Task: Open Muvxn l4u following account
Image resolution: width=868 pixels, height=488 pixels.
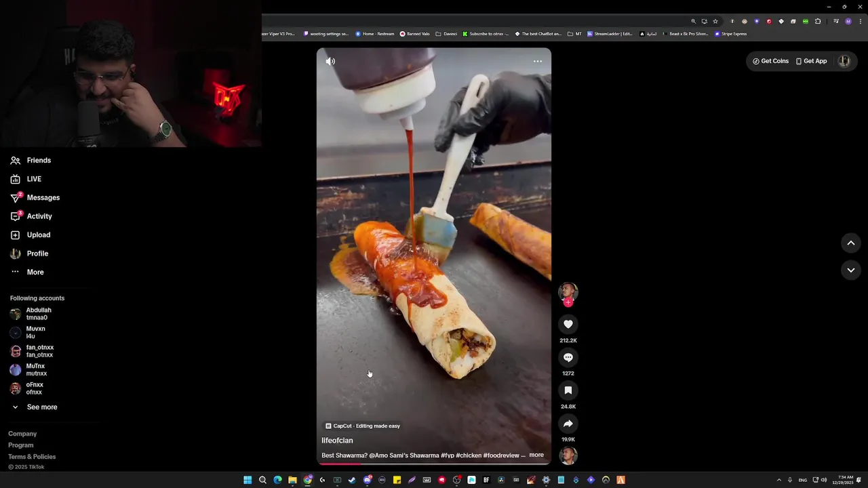Action: coord(28,333)
